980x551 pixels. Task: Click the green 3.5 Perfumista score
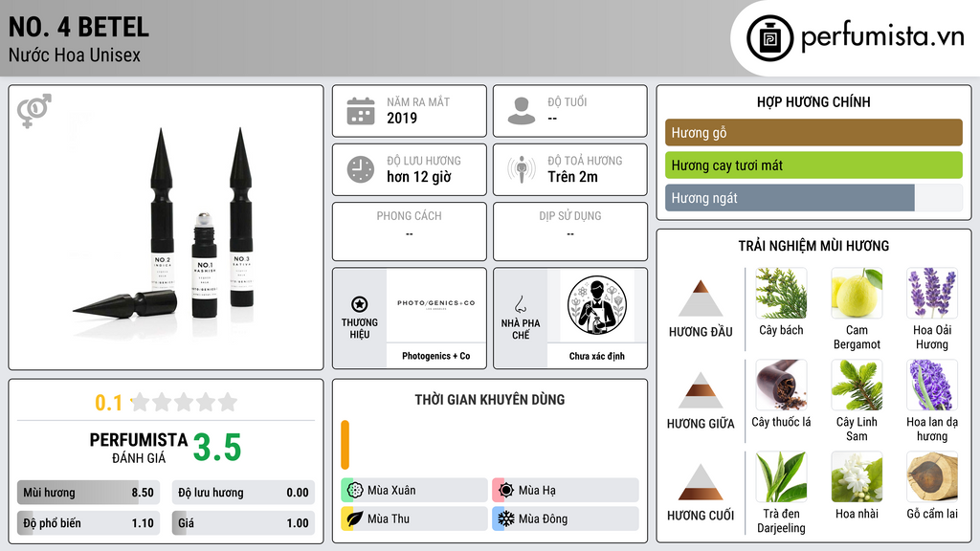click(217, 448)
